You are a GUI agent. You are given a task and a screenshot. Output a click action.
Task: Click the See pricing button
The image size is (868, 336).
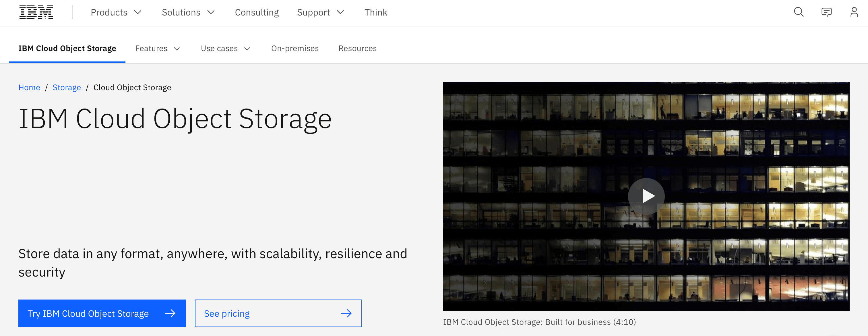coord(278,313)
